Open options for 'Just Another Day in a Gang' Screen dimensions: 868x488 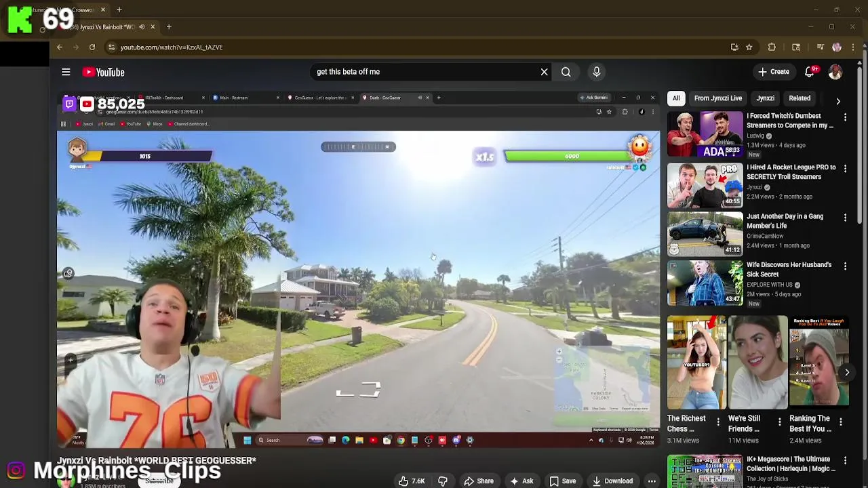tap(845, 218)
